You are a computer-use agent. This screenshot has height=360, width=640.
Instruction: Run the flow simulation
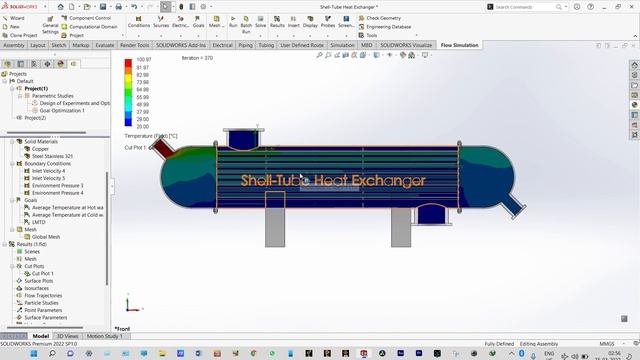[x=233, y=22]
